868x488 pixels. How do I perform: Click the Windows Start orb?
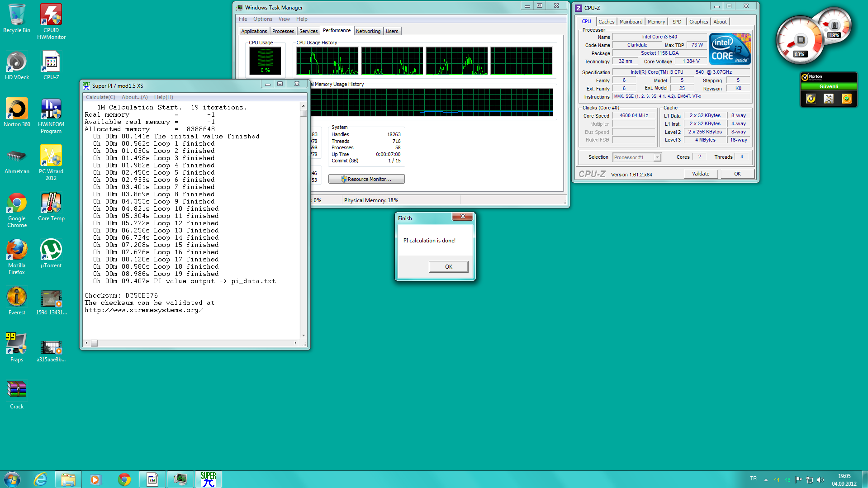[x=12, y=479]
